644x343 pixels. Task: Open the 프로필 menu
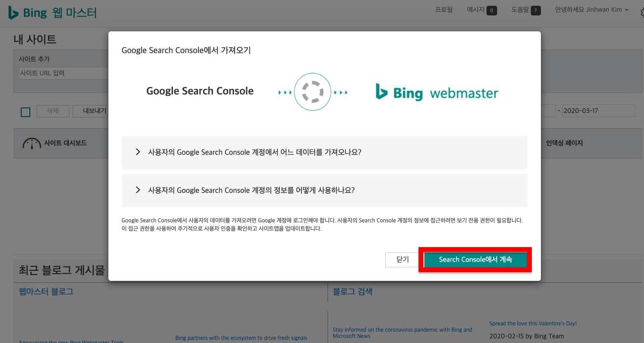point(444,10)
